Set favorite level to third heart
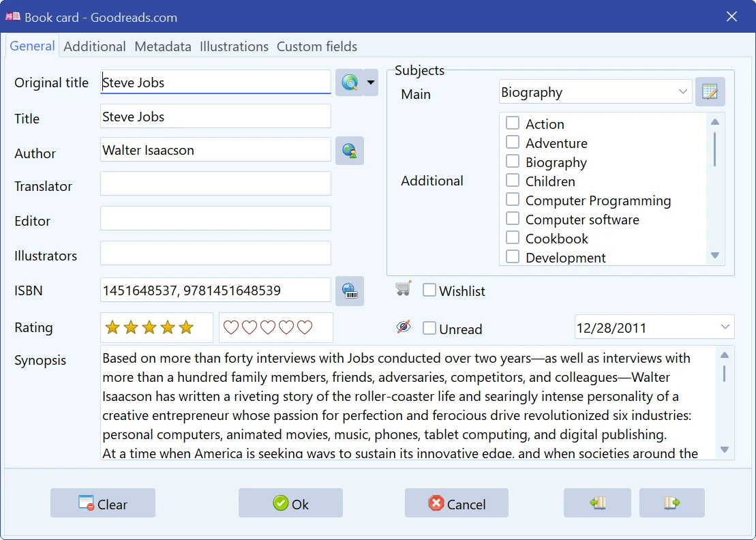This screenshot has width=756, height=540. click(268, 327)
